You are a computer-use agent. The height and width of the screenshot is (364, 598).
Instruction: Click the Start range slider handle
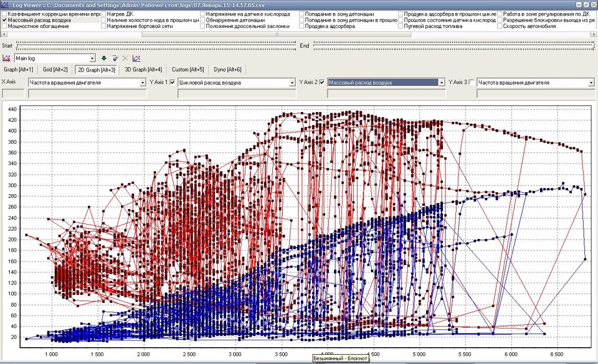(x=18, y=46)
